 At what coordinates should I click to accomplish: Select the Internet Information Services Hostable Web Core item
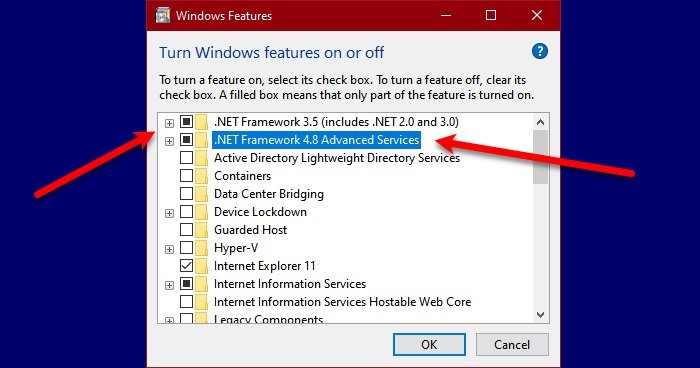(x=342, y=302)
